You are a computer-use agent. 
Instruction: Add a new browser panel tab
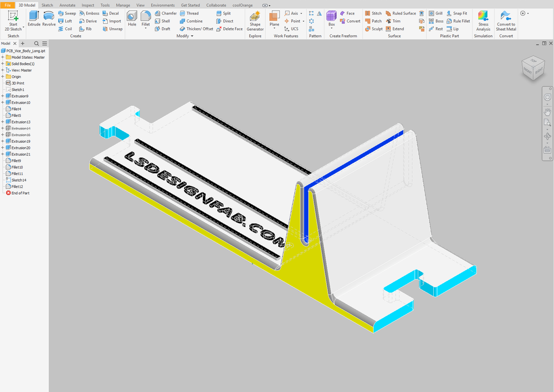tap(23, 43)
